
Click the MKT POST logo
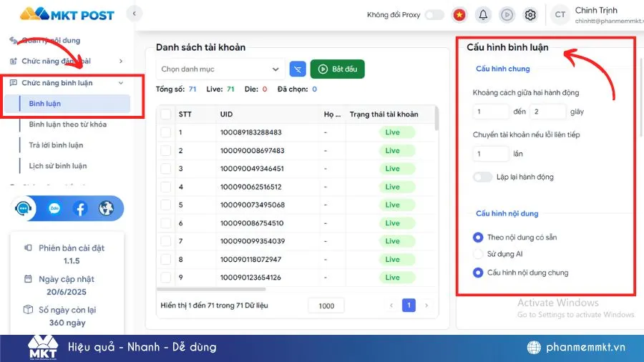coord(67,14)
